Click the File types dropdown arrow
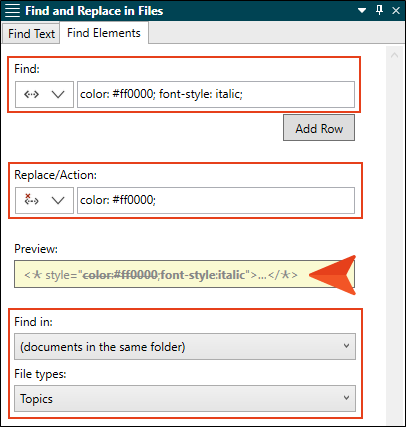Viewport: 406px width, 427px height. pyautogui.click(x=347, y=398)
